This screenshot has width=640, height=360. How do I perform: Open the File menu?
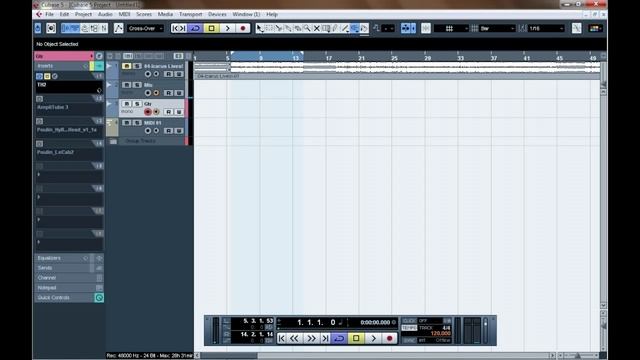pyautogui.click(x=49, y=14)
